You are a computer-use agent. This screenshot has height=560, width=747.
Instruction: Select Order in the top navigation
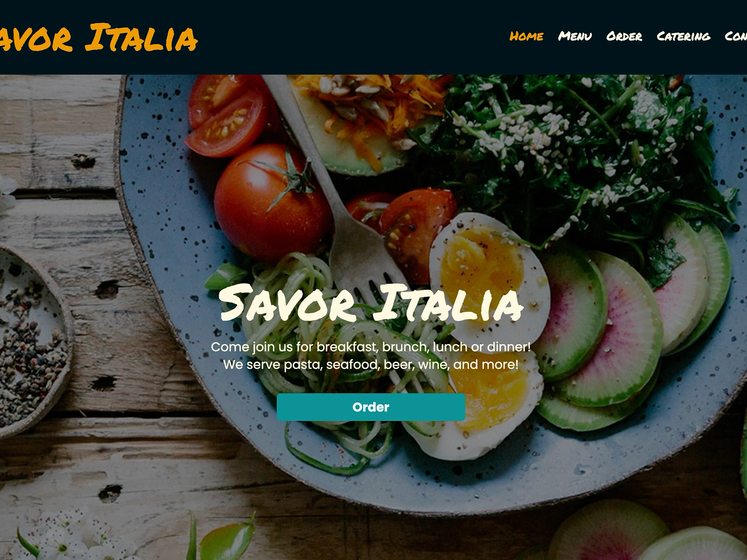pos(624,36)
